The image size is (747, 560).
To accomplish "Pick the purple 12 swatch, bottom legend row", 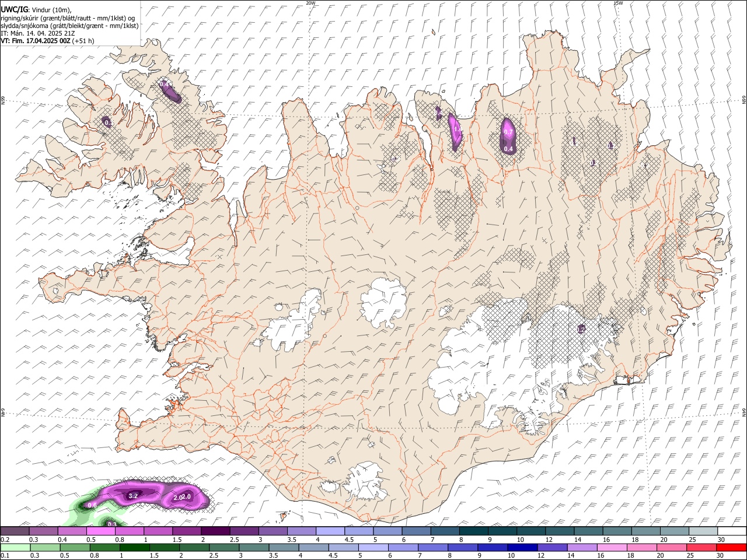I will (x=552, y=547).
